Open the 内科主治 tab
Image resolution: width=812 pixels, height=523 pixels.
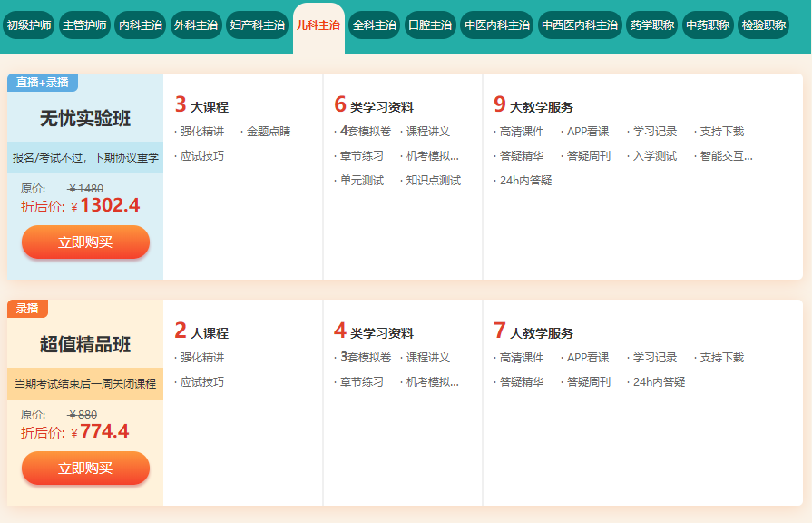(x=141, y=25)
